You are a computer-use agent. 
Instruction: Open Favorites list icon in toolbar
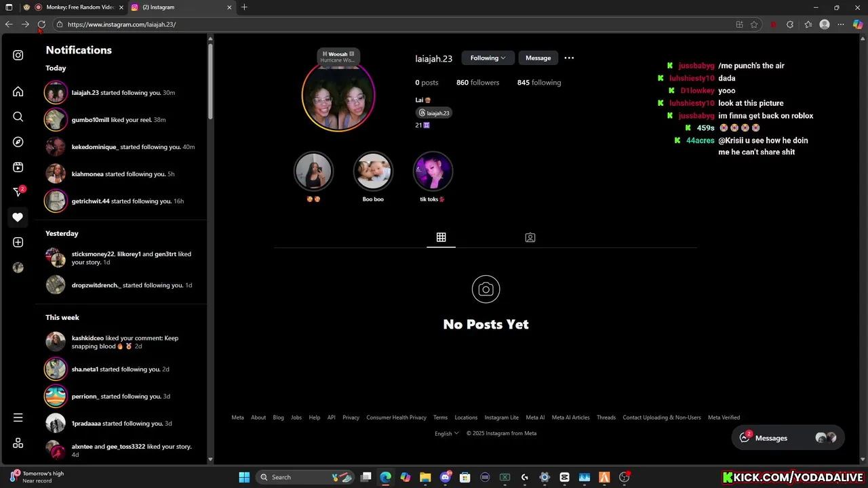tap(808, 24)
